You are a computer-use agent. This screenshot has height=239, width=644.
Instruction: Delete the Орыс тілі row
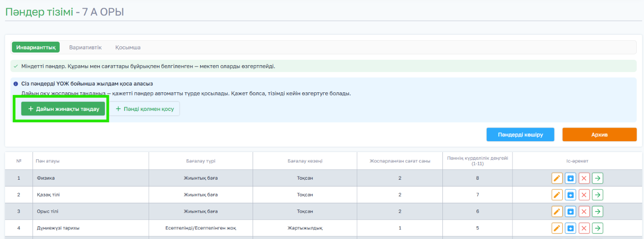[584, 211]
